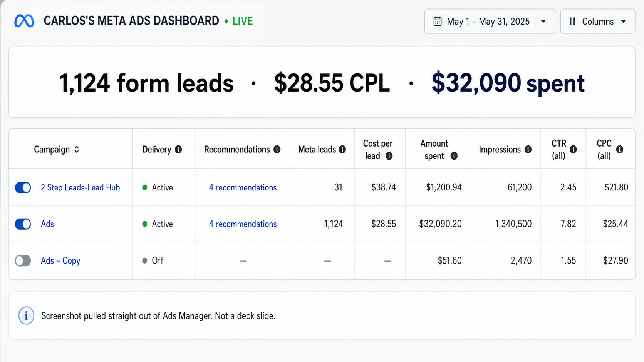Click the 2,470 impressions value
Screen dimensions: 644x362
coord(521,260)
